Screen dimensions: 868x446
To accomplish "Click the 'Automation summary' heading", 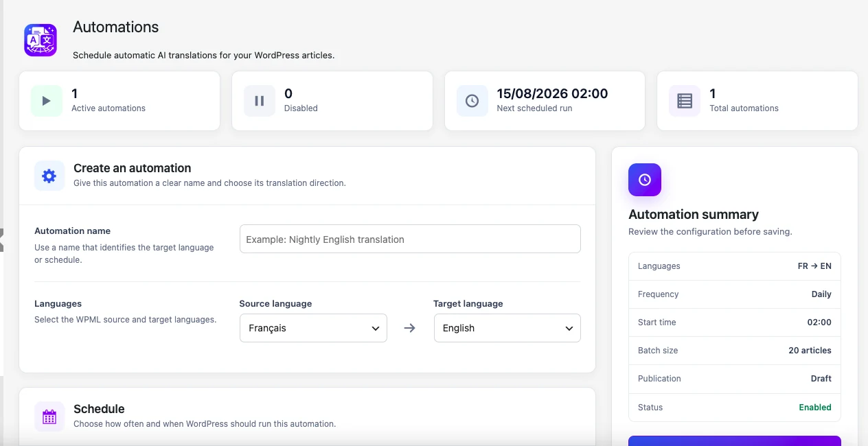I will click(x=694, y=214).
